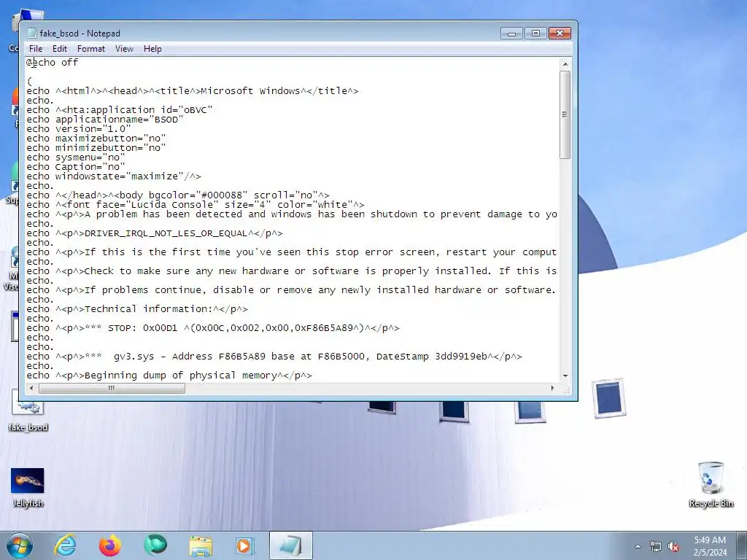This screenshot has height=560, width=747.
Task: Click the network status tray icon
Action: pyautogui.click(x=656, y=546)
